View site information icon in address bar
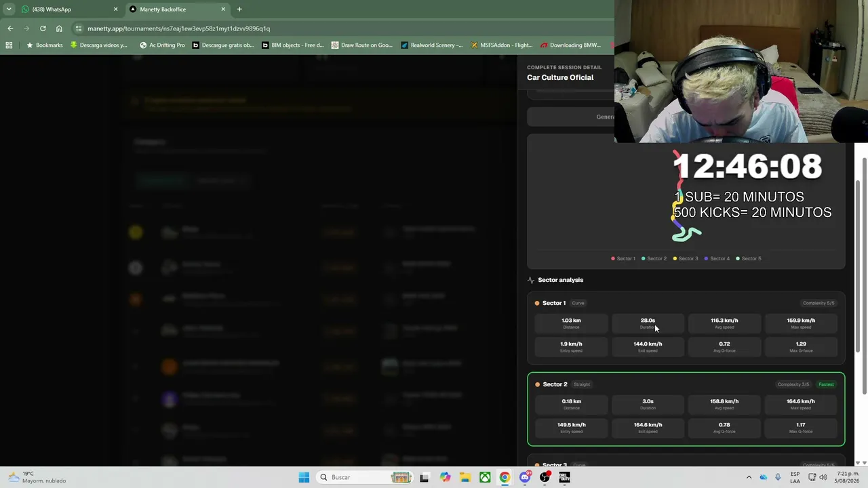The width and height of the screenshot is (868, 488). [79, 28]
